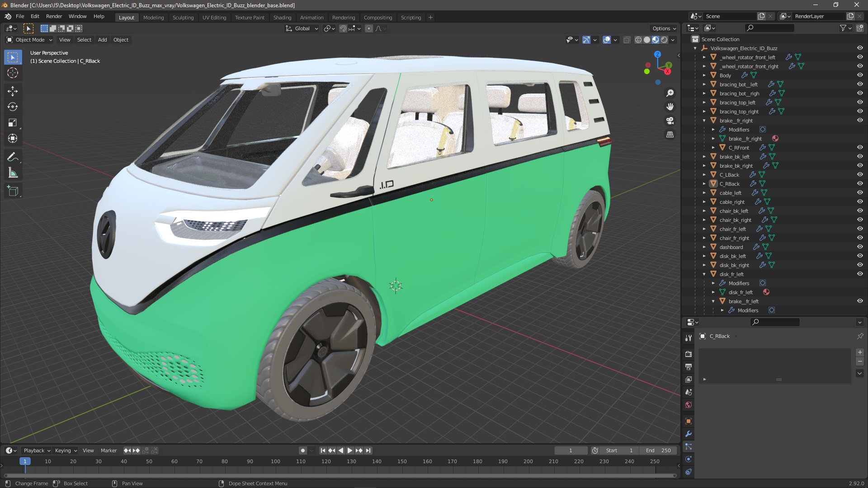Open Tool properties tab
The image size is (868, 488).
click(x=689, y=338)
